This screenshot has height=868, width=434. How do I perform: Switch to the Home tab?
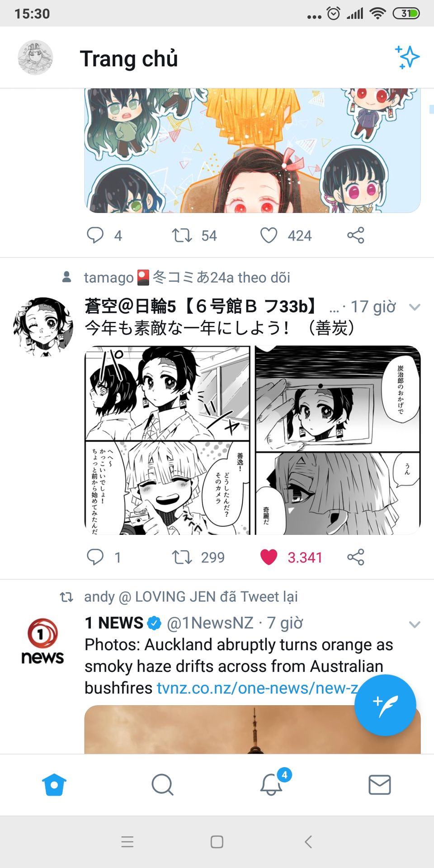[54, 784]
